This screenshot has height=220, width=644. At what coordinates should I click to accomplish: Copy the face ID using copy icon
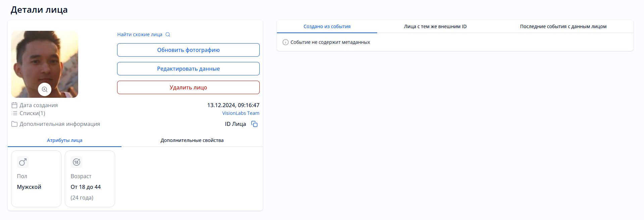[x=254, y=124]
